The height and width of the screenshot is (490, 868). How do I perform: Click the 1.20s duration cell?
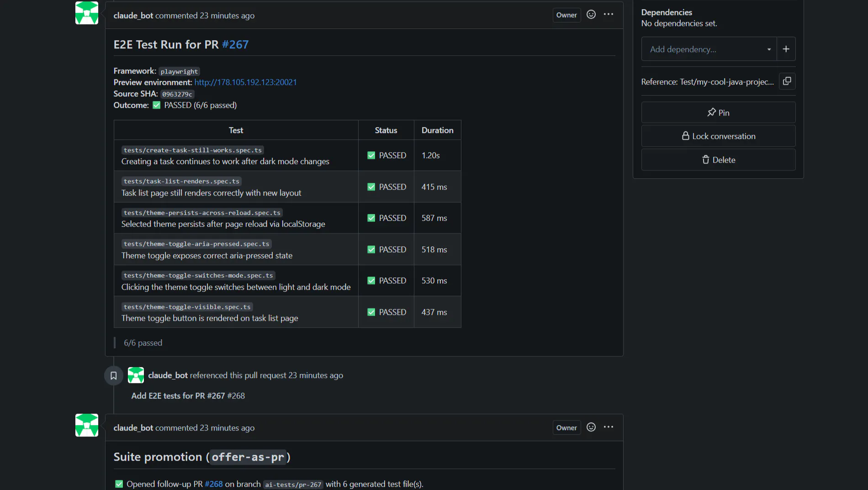click(x=437, y=155)
